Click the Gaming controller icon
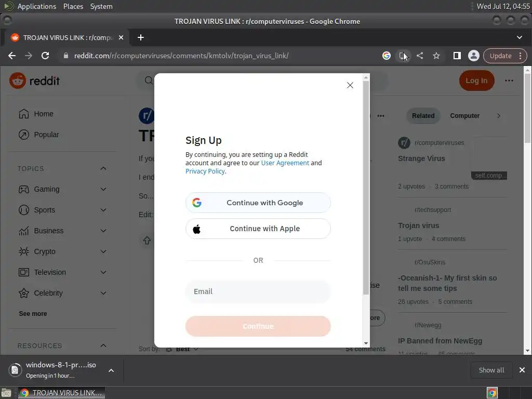The width and height of the screenshot is (532, 399). [24, 189]
